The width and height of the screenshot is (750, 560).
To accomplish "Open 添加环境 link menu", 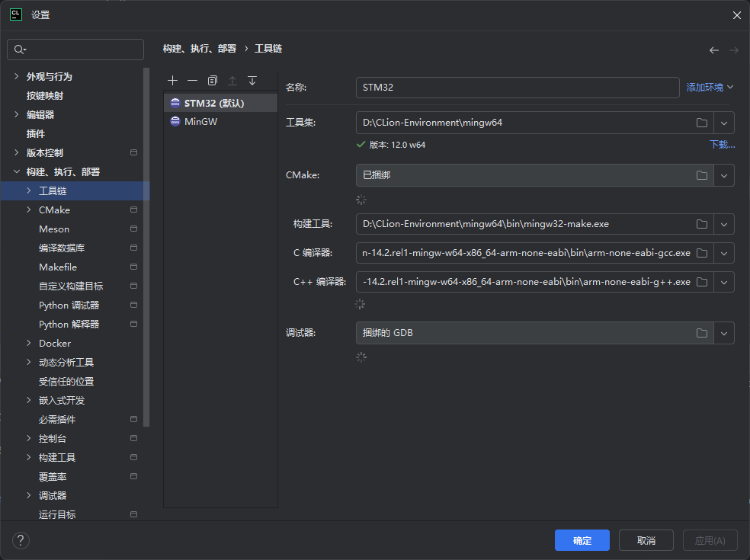I will [710, 87].
